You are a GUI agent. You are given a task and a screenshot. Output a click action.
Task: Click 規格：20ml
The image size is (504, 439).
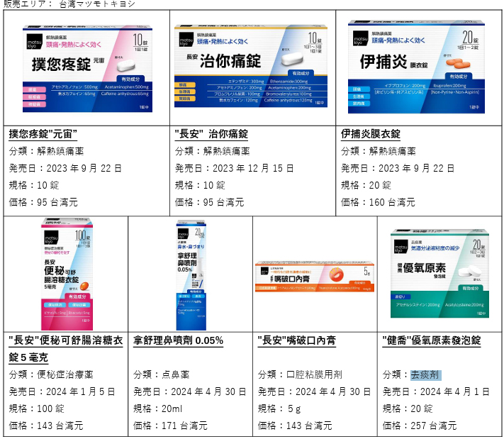pyautogui.click(x=157, y=409)
